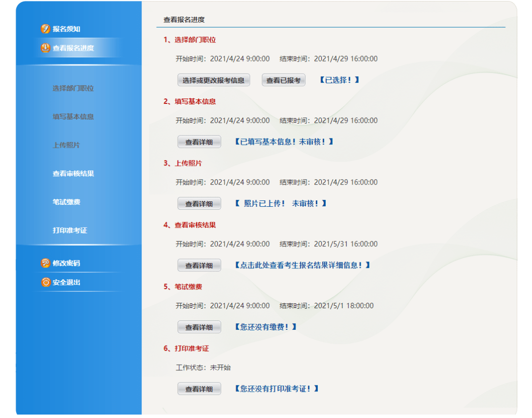Click status 您还没有打印准考证！
Screen dimensions: 532x418
(276, 388)
